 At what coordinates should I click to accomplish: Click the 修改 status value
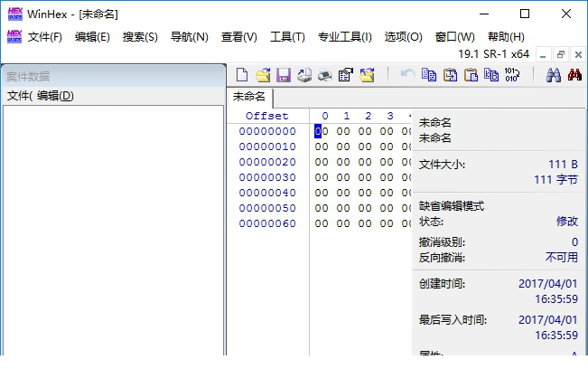[x=567, y=222]
